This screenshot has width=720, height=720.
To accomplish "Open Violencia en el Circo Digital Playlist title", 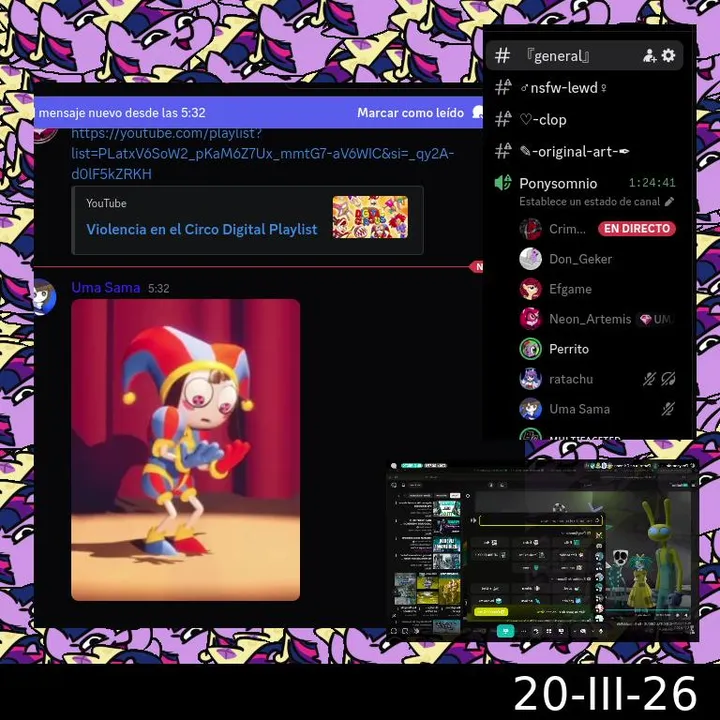I will [x=202, y=229].
